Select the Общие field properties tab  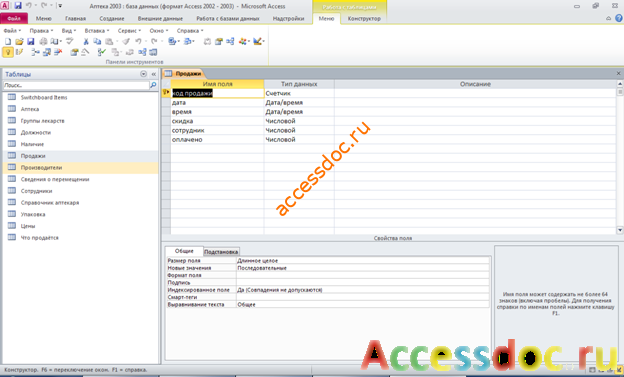[184, 251]
